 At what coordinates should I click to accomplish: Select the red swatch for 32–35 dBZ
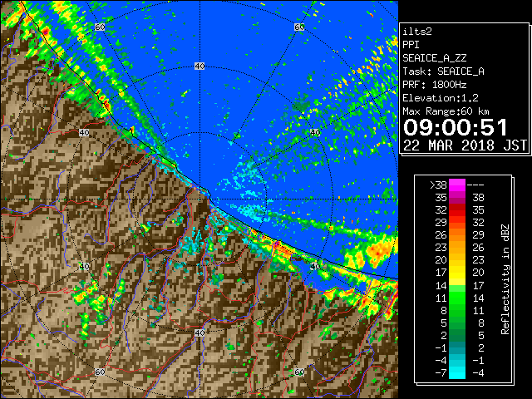457,210
